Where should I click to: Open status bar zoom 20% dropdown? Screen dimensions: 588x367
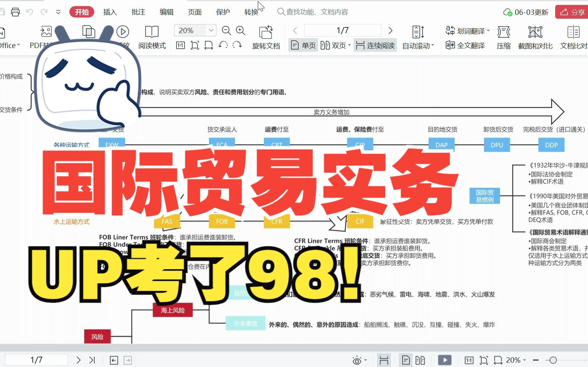(516, 360)
